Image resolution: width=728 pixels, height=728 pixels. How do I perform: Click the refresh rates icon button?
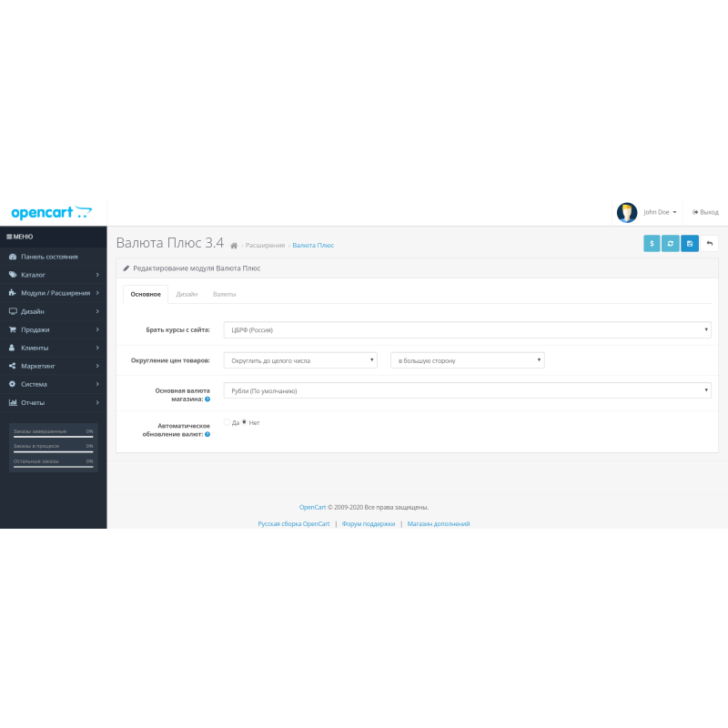pyautogui.click(x=671, y=244)
